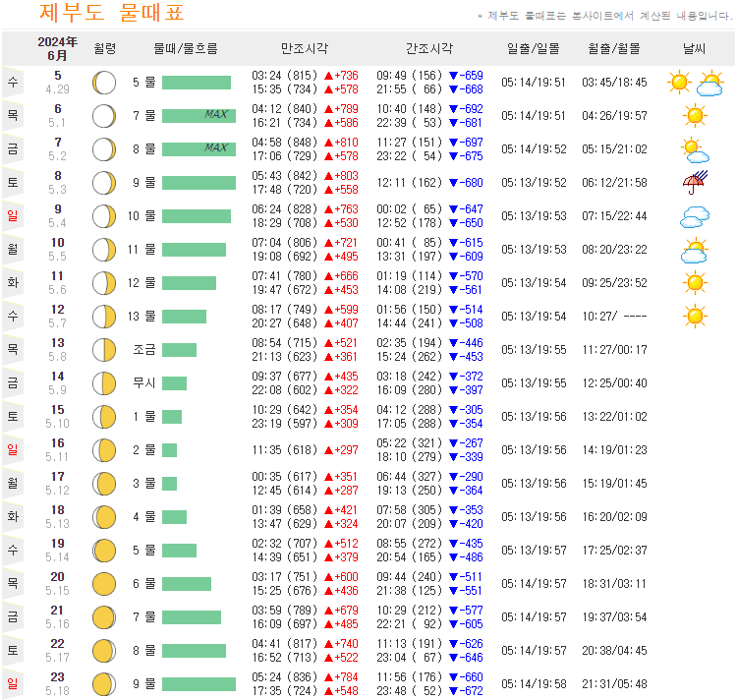Screen dimensions: 737x700
Task: Click the 무시 tide flow bar
Action: tap(174, 383)
